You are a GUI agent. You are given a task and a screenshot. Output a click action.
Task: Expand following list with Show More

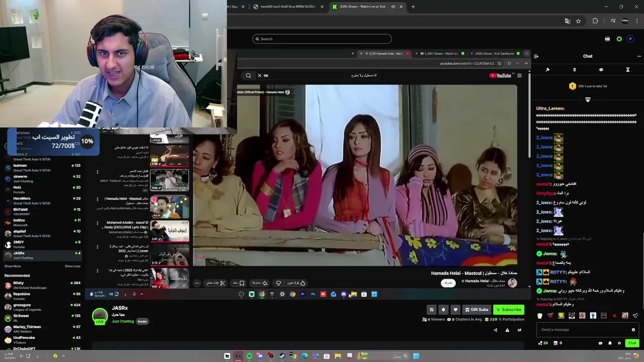tap(13, 266)
